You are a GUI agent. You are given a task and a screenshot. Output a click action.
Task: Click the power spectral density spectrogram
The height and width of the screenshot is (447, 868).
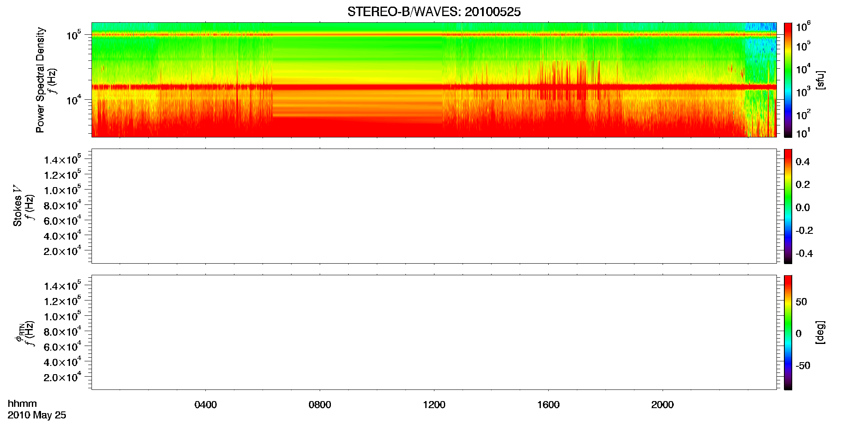pos(434,80)
